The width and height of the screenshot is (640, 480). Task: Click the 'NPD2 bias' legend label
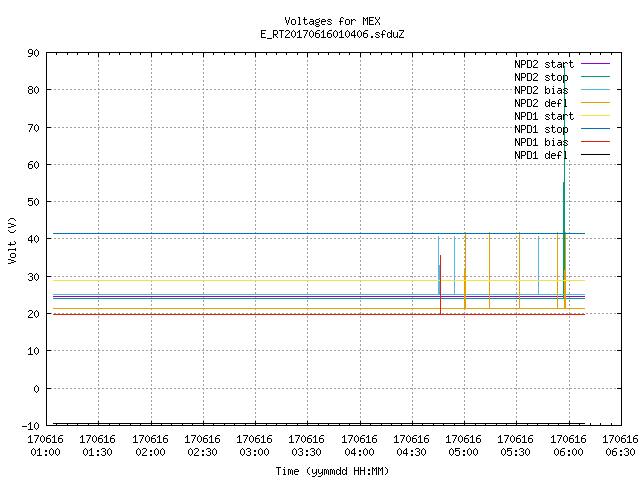pos(541,90)
